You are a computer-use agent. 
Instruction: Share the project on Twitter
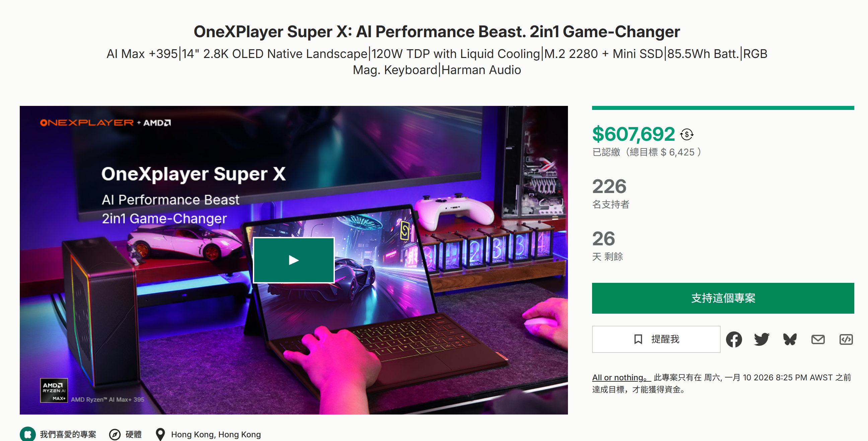762,339
